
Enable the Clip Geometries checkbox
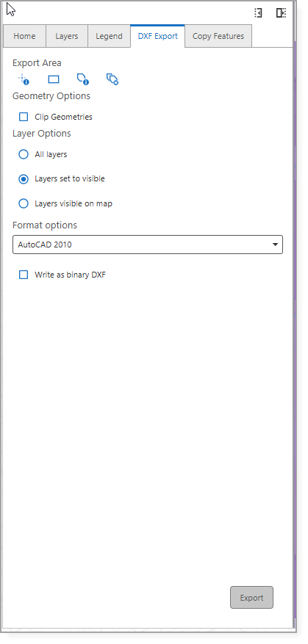point(24,117)
